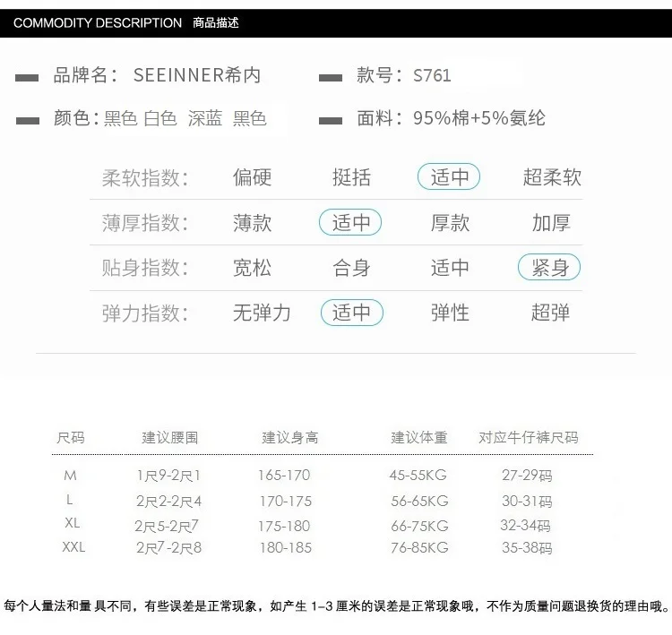Image resolution: width=672 pixels, height=635 pixels.
Task: Select the XXL size row label
Action: (x=73, y=546)
